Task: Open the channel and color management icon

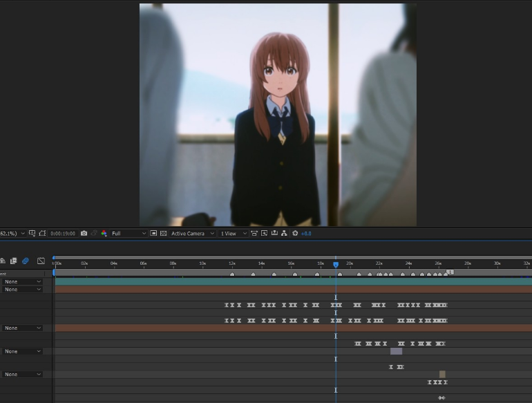Action: (x=104, y=234)
